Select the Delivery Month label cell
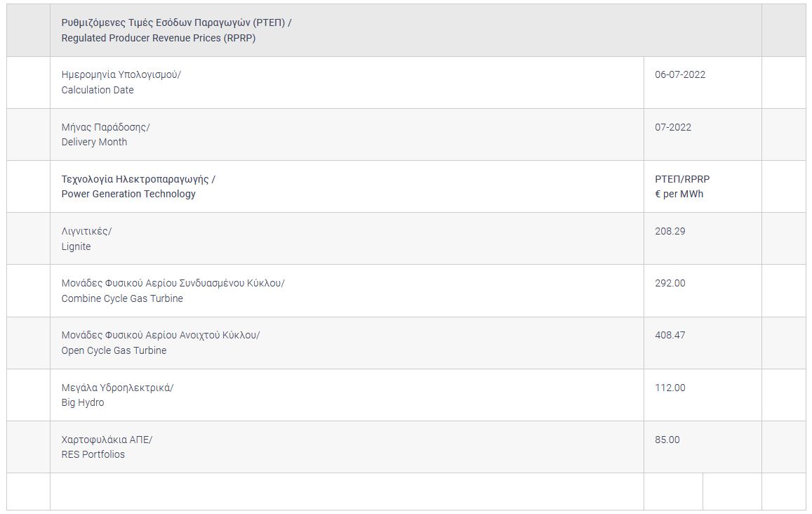The image size is (812, 514). click(105, 134)
